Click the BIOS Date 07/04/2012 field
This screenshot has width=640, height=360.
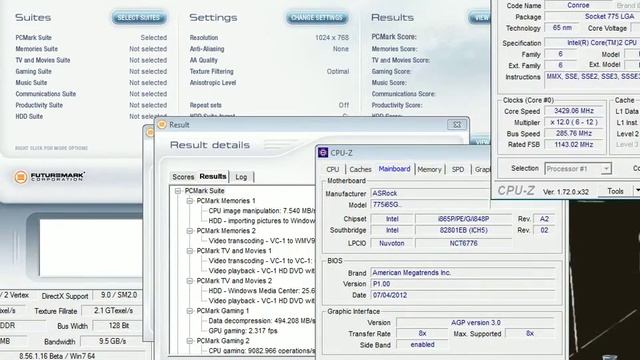pos(463,295)
